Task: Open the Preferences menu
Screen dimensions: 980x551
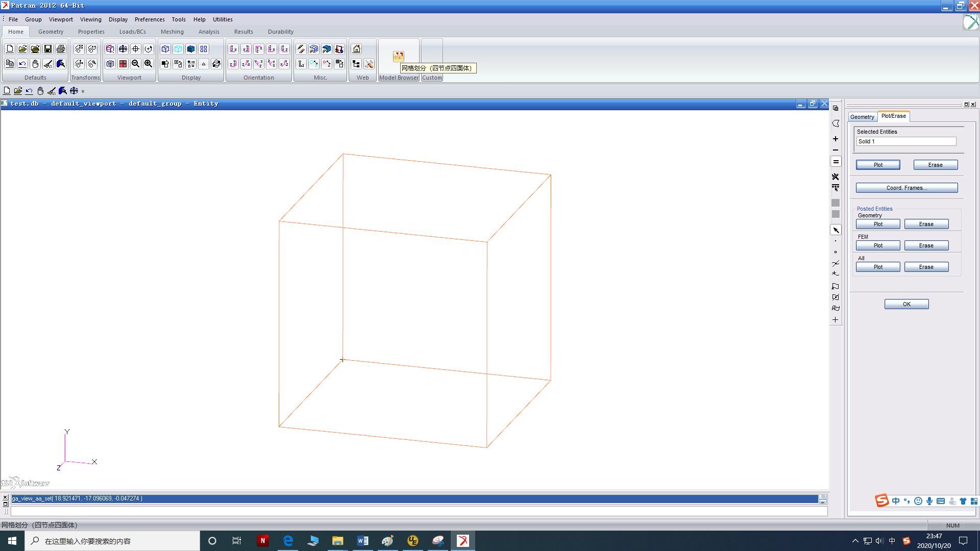Action: 150,19
